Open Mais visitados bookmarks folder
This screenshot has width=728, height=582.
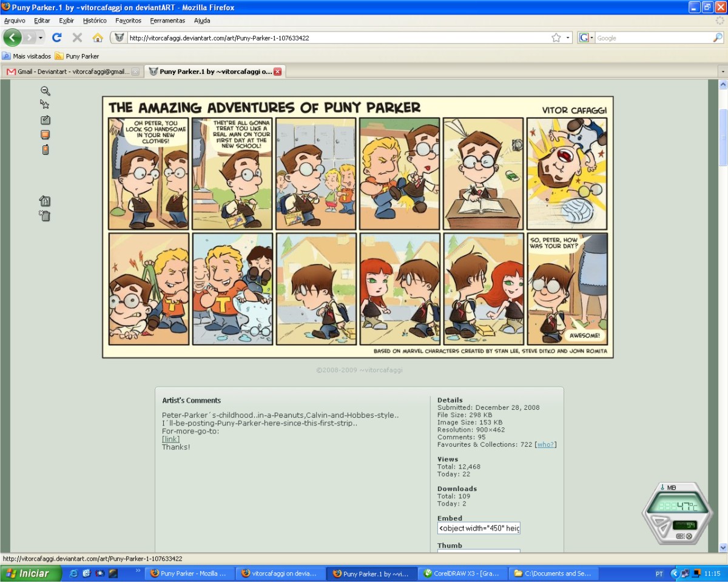pyautogui.click(x=27, y=56)
